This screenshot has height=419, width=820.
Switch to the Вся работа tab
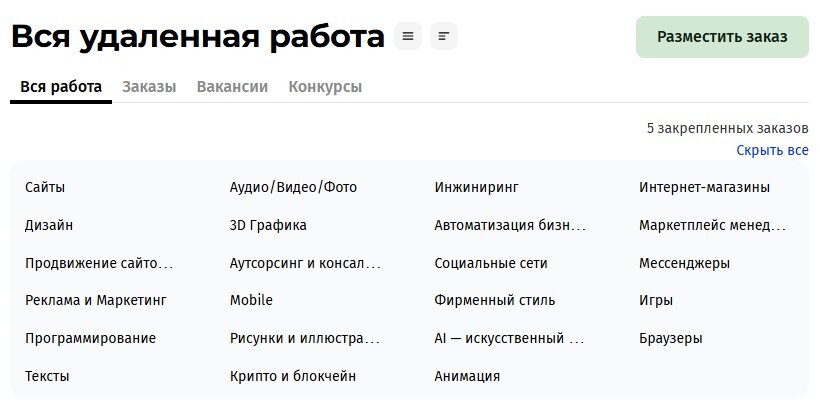[61, 87]
